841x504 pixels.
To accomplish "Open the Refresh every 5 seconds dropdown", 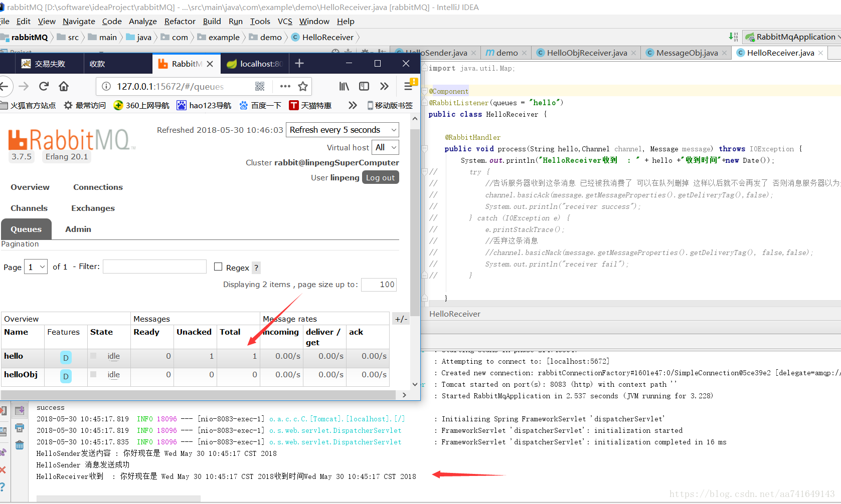I will [x=342, y=130].
